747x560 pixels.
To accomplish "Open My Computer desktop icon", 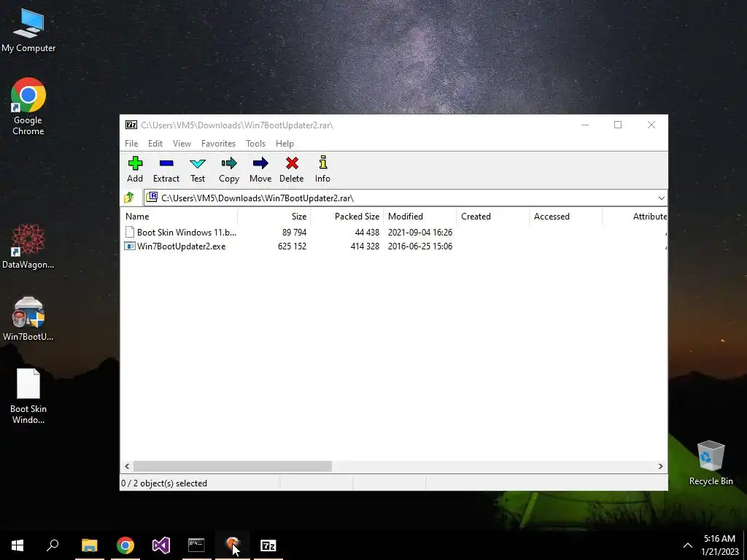I will pyautogui.click(x=28, y=29).
